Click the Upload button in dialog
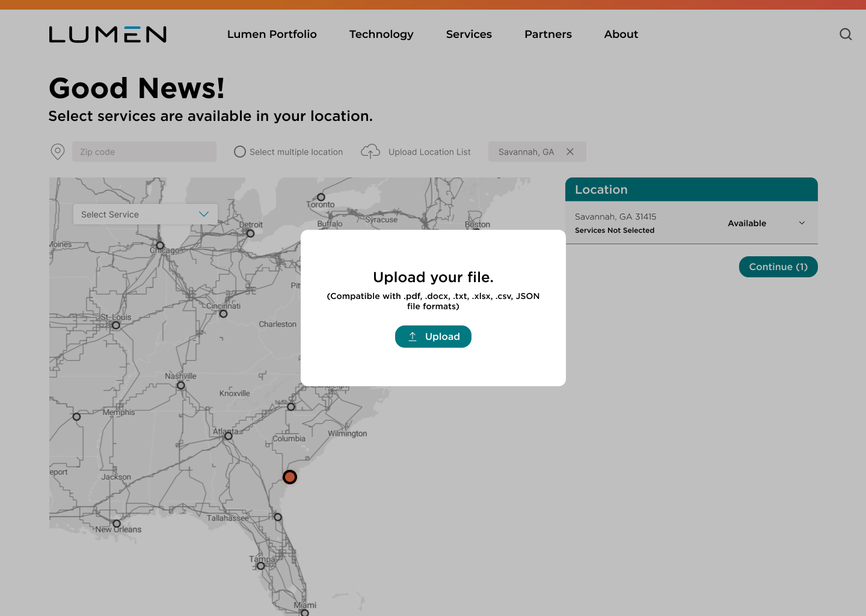The width and height of the screenshot is (866, 616). pyautogui.click(x=433, y=336)
